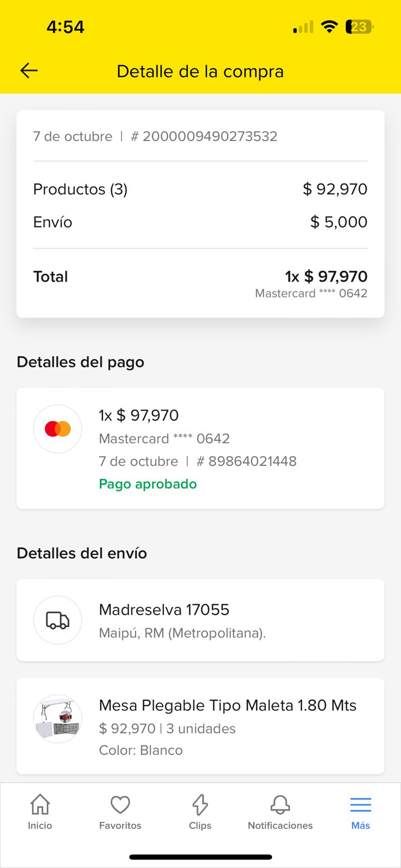The height and width of the screenshot is (868, 401).
Task: Select the Inicio tab label
Action: point(40,826)
